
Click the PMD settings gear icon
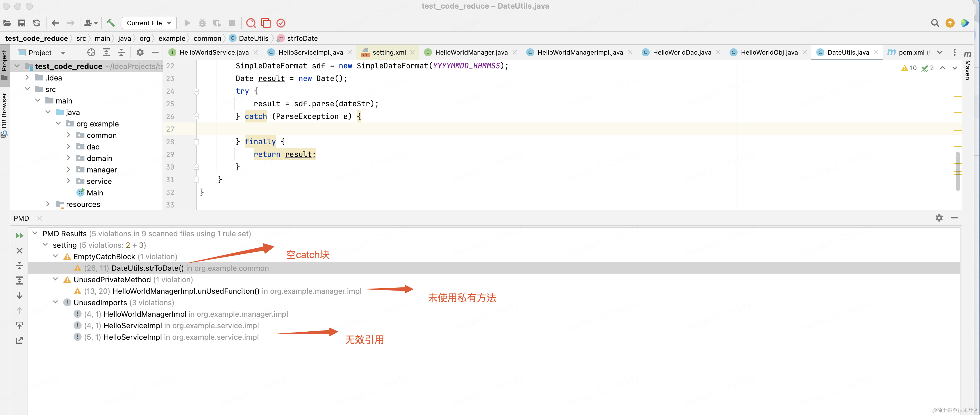pos(939,218)
